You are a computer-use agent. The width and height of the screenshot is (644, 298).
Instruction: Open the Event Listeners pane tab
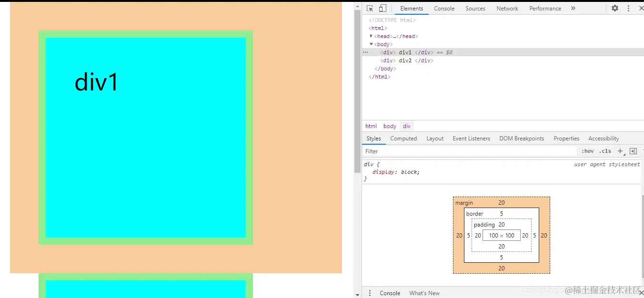pyautogui.click(x=471, y=139)
